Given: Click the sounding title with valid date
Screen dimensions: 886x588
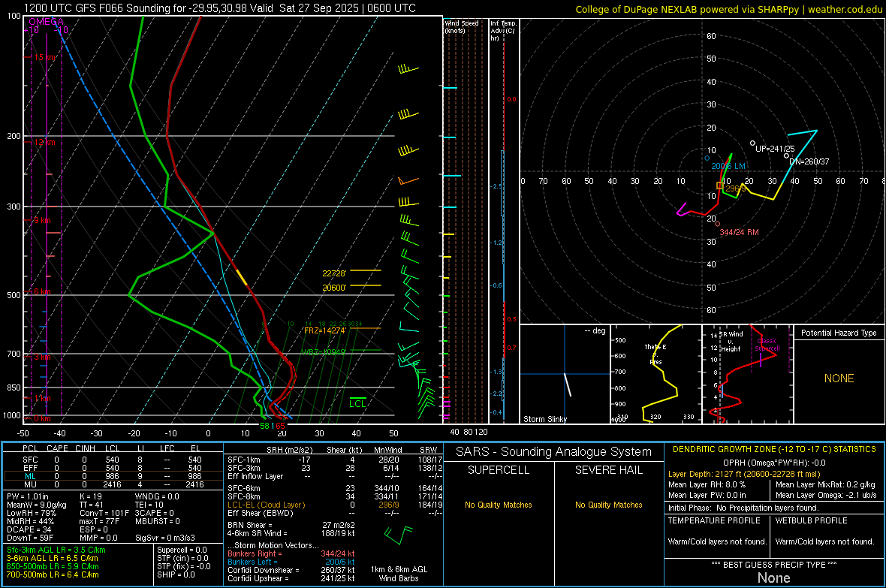Looking at the screenshot, I should coord(220,8).
